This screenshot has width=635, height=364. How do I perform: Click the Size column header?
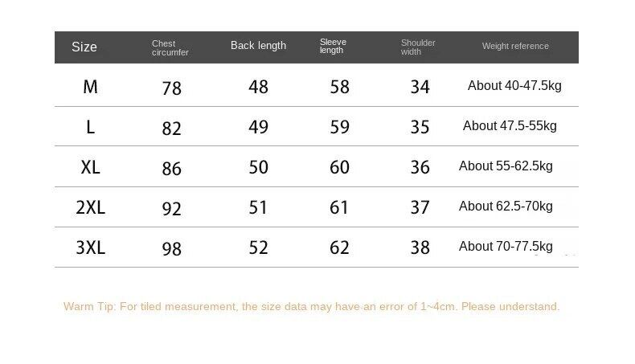pos(84,47)
